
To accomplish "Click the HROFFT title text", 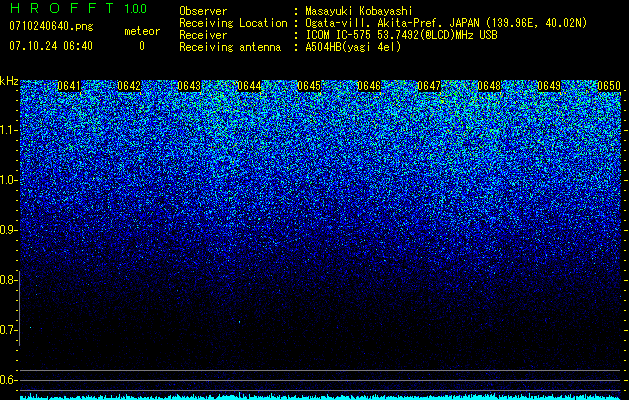I will point(63,8).
